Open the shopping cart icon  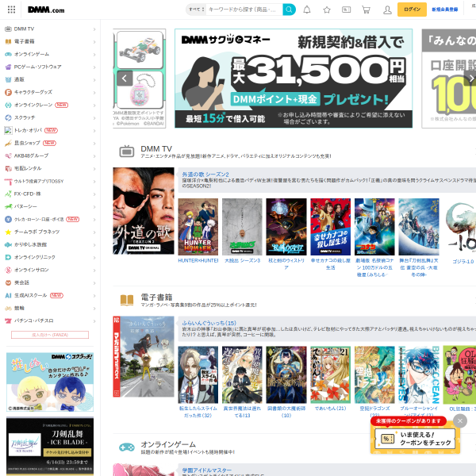[366, 10]
